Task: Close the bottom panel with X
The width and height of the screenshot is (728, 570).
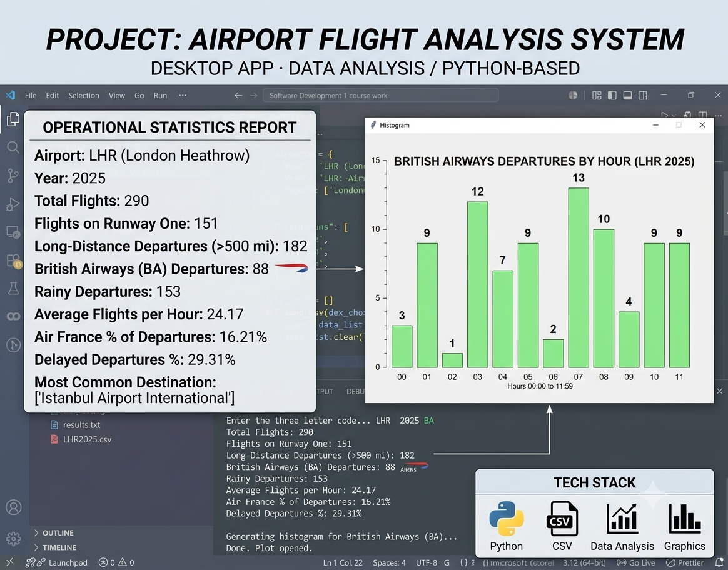Action: [x=719, y=391]
